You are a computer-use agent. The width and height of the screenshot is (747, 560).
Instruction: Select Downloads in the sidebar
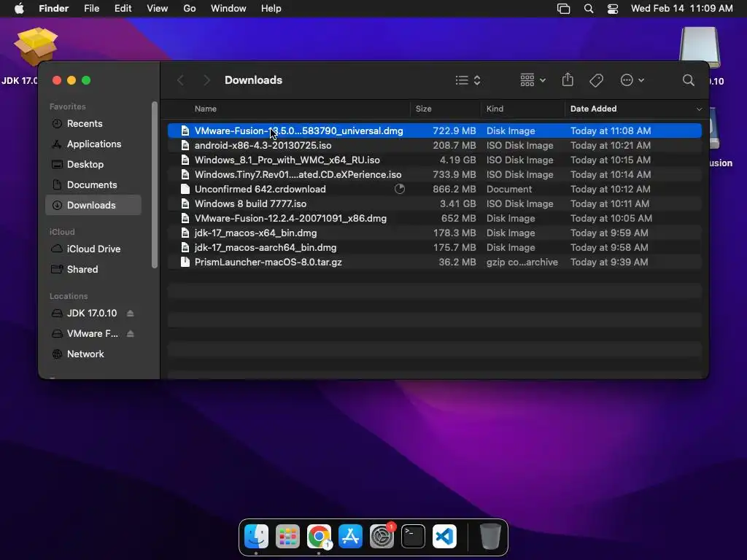point(93,205)
